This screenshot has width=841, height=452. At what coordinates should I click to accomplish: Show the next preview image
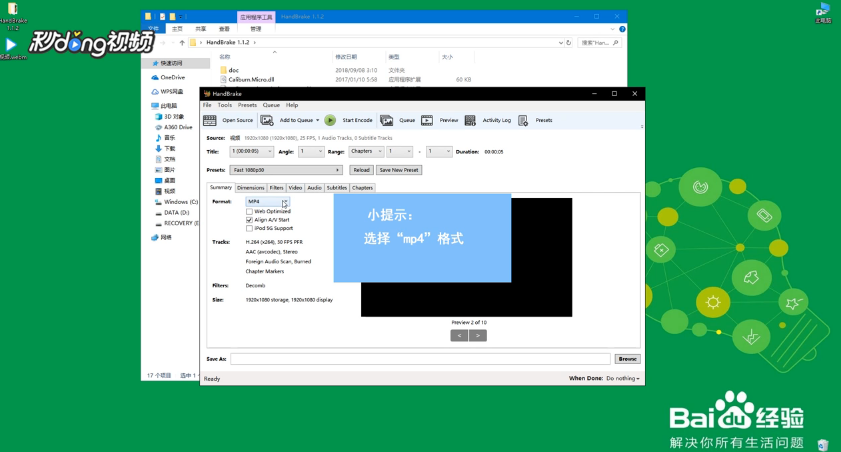[478, 336]
